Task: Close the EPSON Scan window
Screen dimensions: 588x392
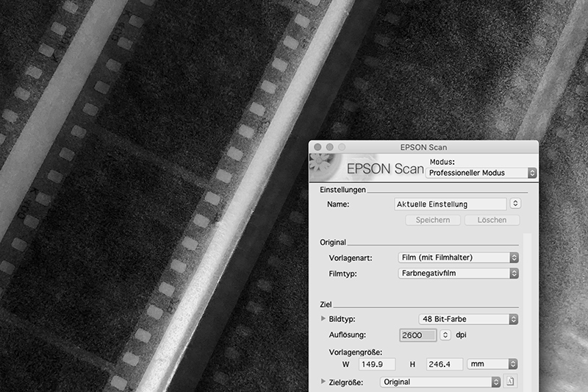Action: (318, 147)
